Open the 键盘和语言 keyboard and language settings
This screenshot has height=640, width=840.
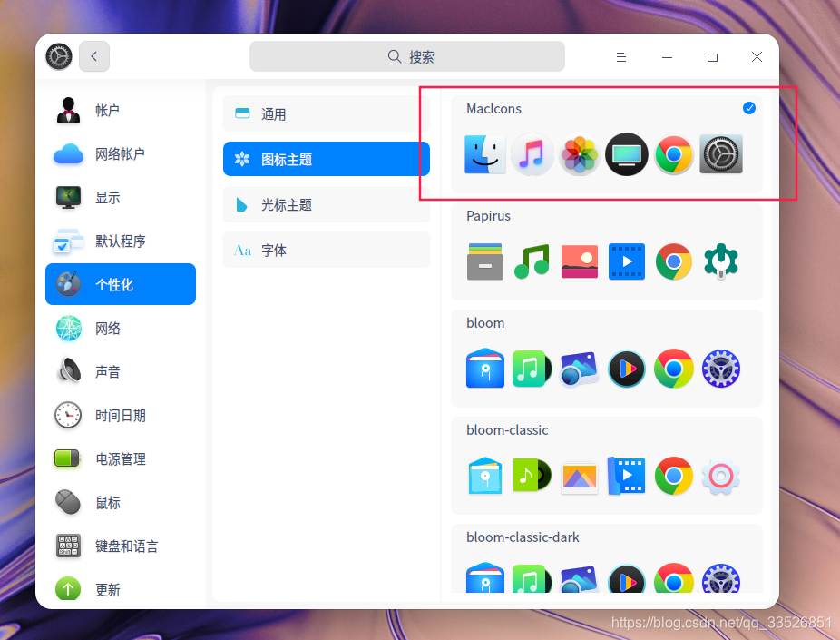(x=120, y=546)
